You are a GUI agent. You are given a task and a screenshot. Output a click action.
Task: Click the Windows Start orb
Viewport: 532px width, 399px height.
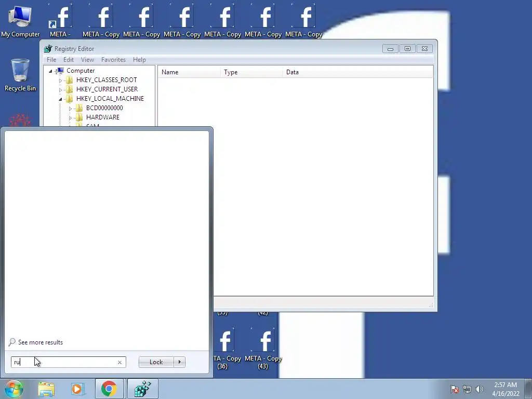[x=14, y=389]
